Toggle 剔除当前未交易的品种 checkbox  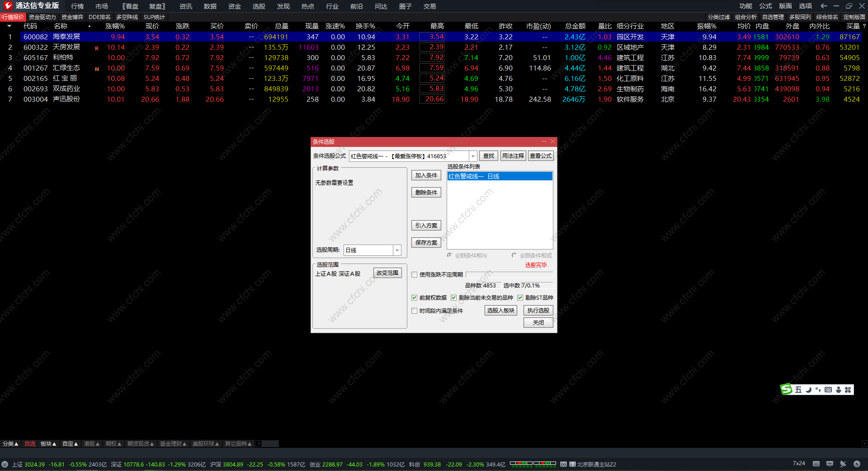pos(454,297)
